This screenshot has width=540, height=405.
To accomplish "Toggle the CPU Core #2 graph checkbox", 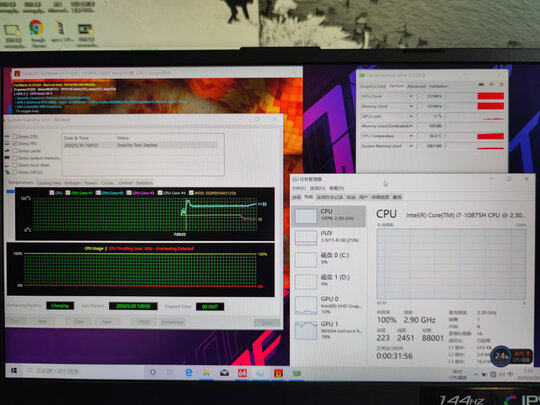I will tap(98, 193).
